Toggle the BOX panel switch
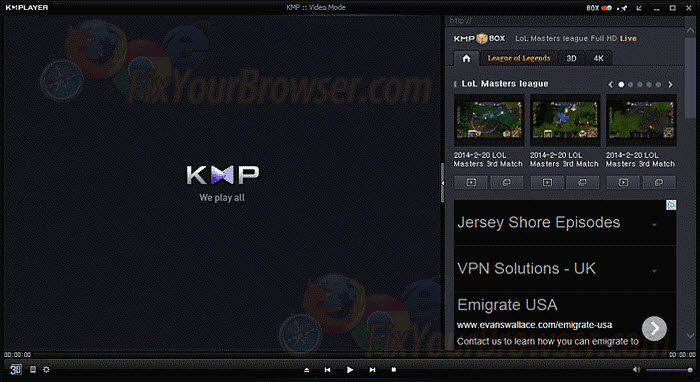Screen dimensions: 700x382 coord(606,8)
